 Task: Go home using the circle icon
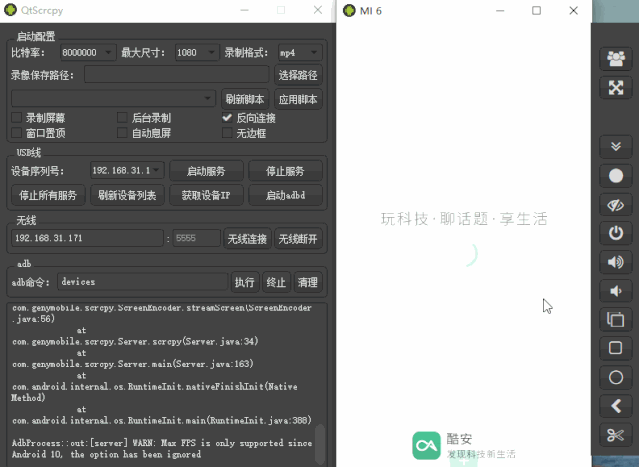(x=616, y=377)
